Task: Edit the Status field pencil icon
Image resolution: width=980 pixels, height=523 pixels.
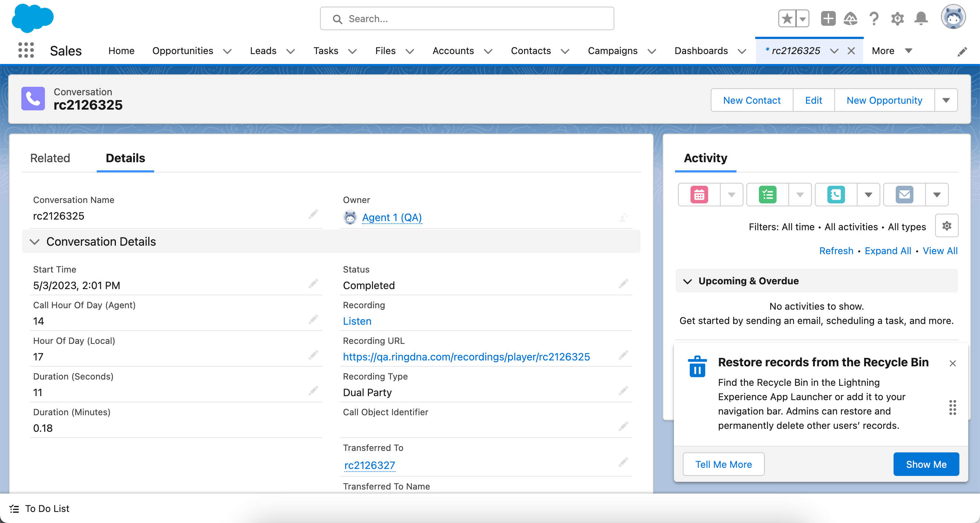Action: 623,284
